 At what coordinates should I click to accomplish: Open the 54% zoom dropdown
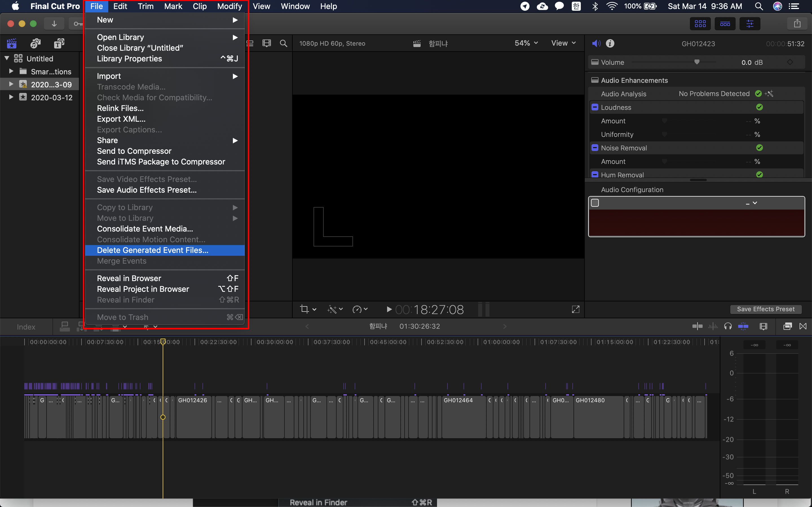[526, 43]
